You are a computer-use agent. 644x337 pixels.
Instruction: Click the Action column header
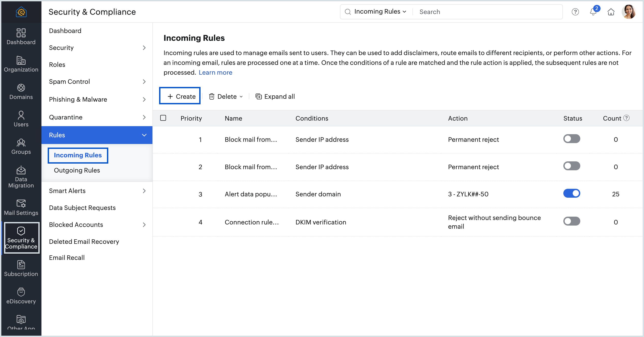457,118
